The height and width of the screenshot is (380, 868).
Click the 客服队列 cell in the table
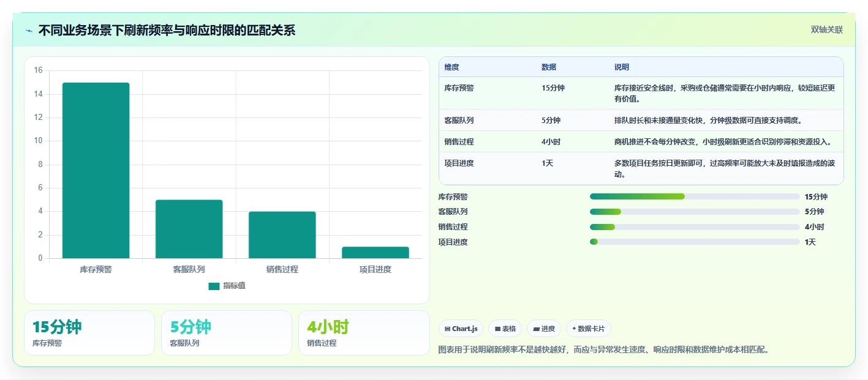tap(459, 120)
